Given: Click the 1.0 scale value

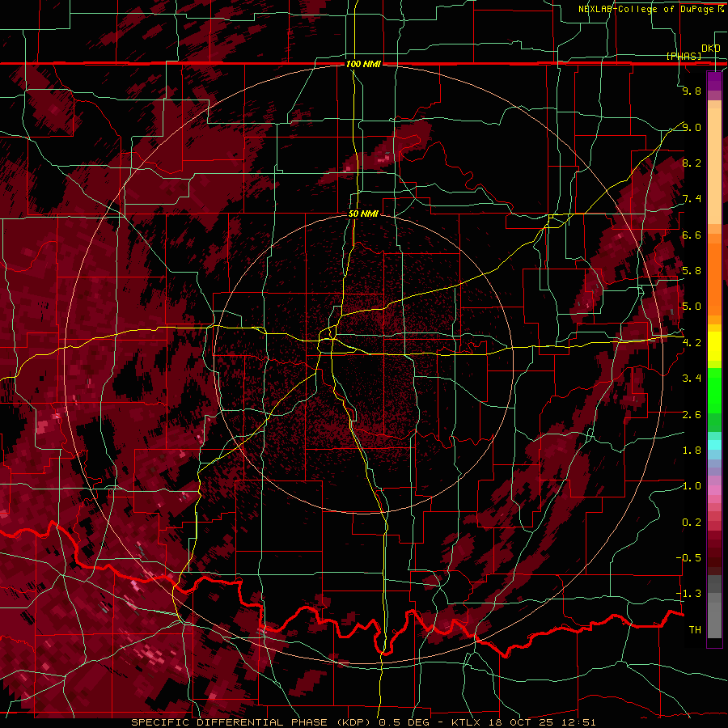Looking at the screenshot, I should pyautogui.click(x=692, y=486).
